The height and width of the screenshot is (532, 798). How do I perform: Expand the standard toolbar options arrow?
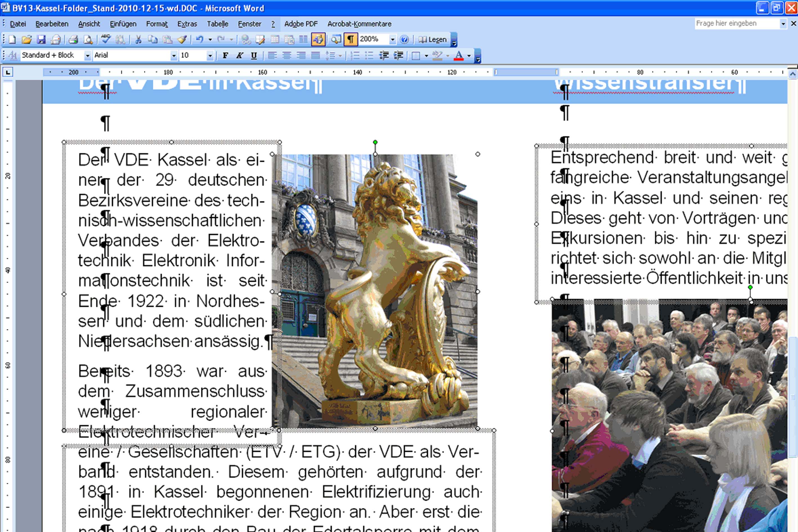click(454, 40)
